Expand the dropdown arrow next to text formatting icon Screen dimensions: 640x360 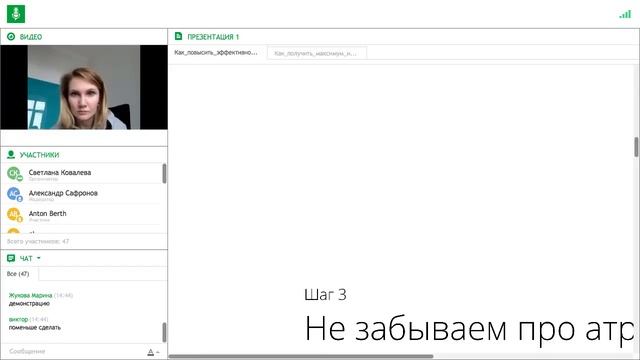158,352
